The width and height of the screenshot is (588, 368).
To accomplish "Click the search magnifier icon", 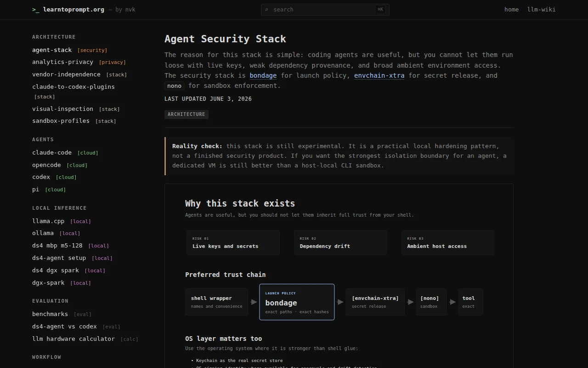I will 267,10.
